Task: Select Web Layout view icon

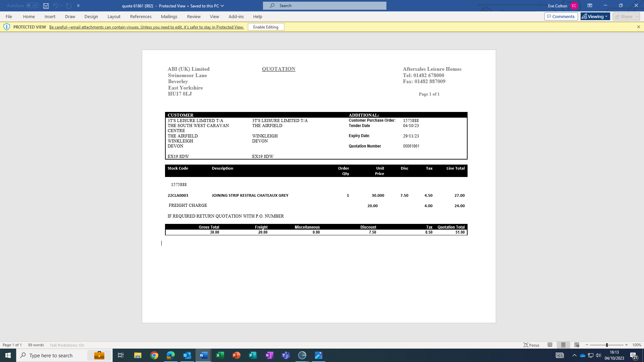Action: tap(577, 345)
